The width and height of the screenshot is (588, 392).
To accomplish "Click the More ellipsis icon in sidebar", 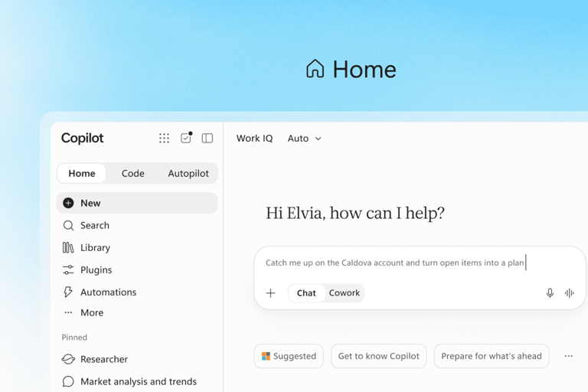I will (68, 312).
